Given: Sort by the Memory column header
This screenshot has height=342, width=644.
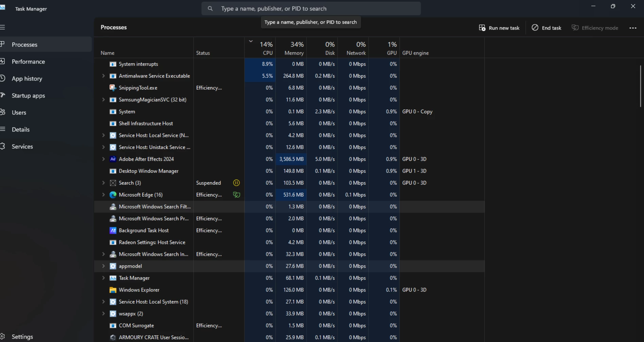Looking at the screenshot, I should tap(291, 48).
